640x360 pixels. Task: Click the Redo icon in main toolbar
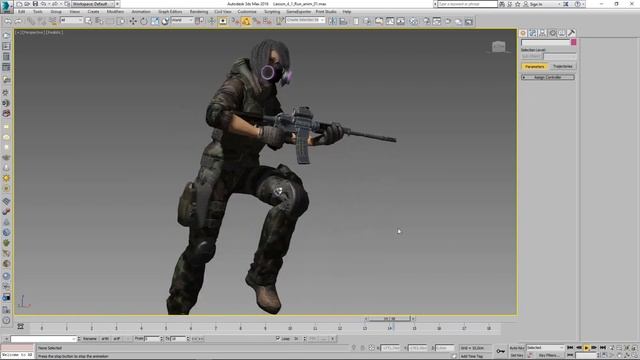[19, 21]
